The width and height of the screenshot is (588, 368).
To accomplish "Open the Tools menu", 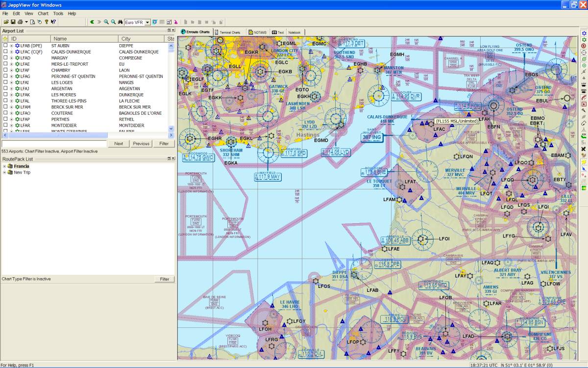I will [58, 13].
